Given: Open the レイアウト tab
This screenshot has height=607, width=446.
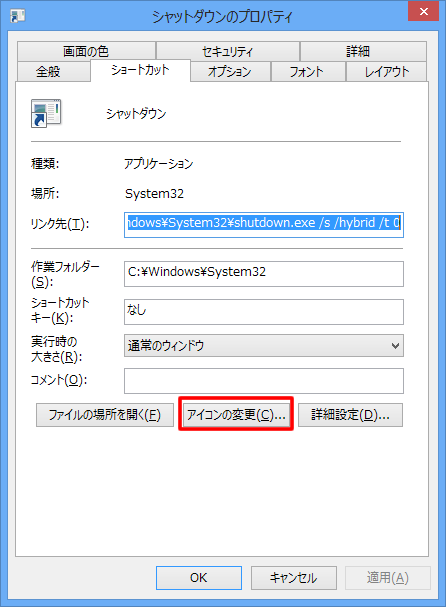Looking at the screenshot, I should (386, 71).
